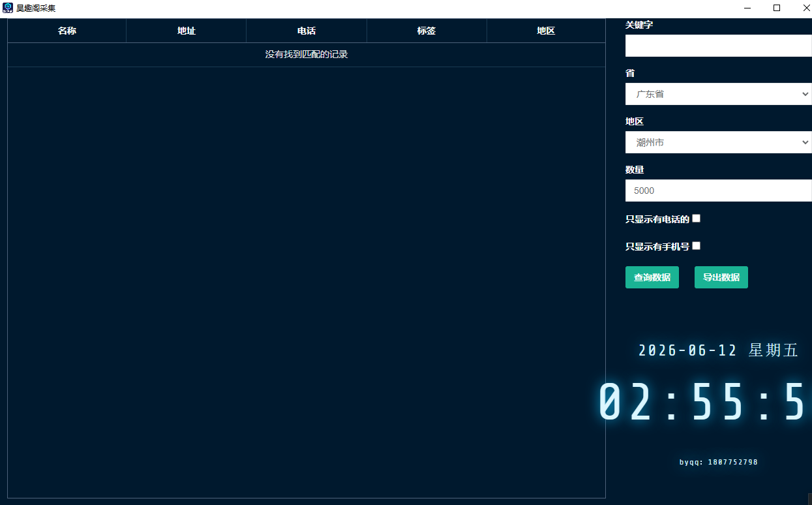Enable the 只显示有手机号 checkbox
Screen dimensions: 812x505
(697, 246)
